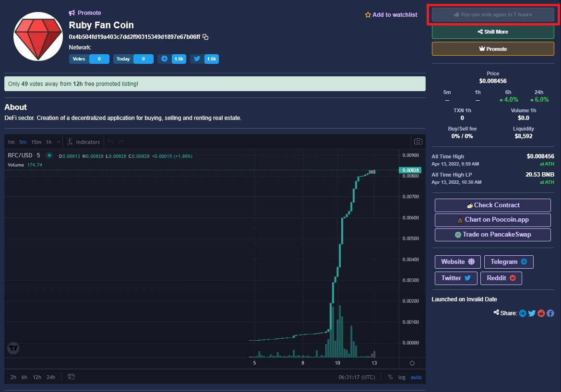
Task: Click the 49 votes promo banner
Action: point(215,83)
